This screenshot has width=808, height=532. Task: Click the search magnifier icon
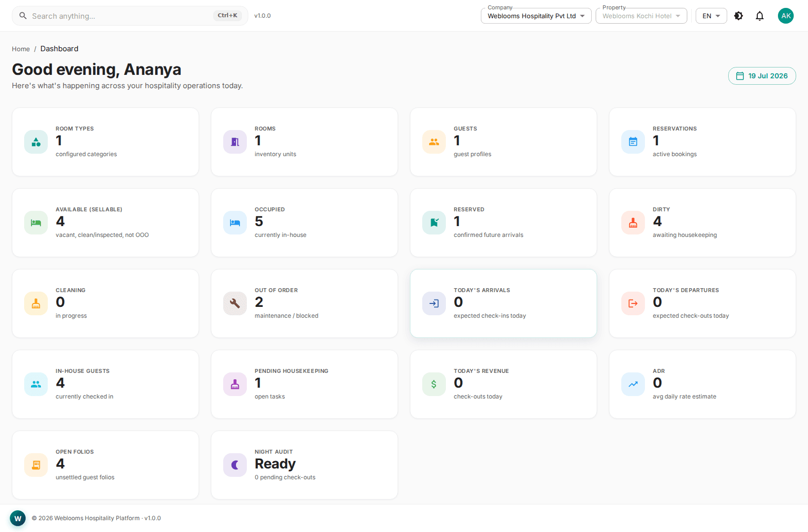tap(23, 16)
